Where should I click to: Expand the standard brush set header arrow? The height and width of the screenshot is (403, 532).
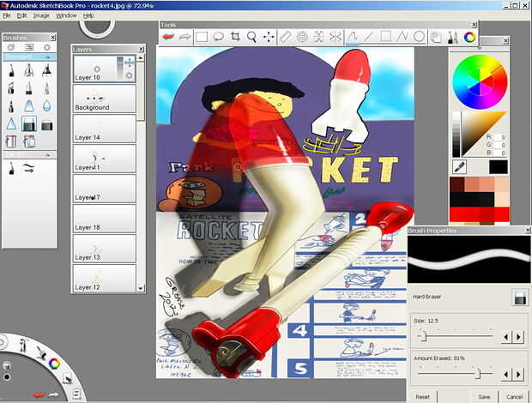coord(47,57)
